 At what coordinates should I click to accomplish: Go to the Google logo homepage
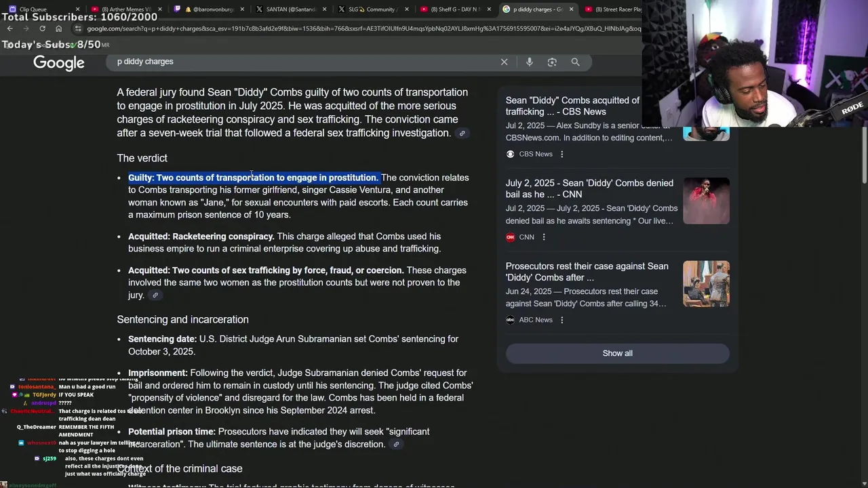59,63
